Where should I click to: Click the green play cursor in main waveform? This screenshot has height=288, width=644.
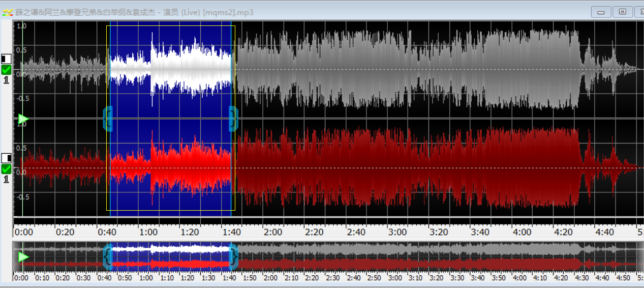click(x=23, y=119)
